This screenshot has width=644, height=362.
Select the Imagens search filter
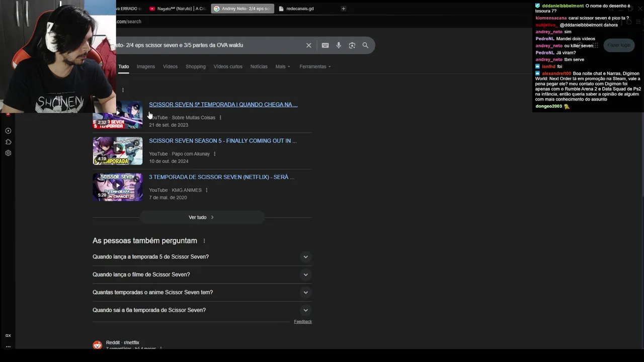[x=146, y=66]
